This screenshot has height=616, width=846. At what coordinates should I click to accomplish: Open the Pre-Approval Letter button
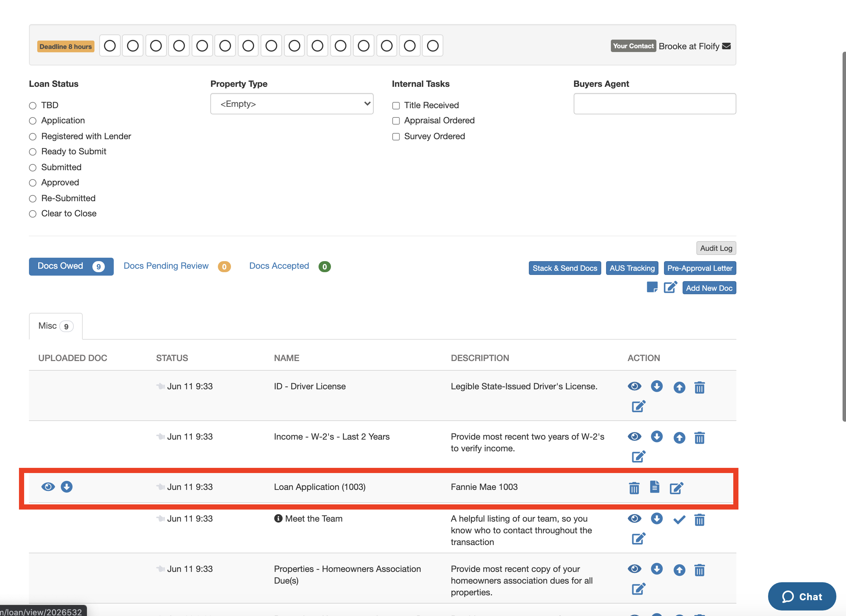tap(699, 268)
